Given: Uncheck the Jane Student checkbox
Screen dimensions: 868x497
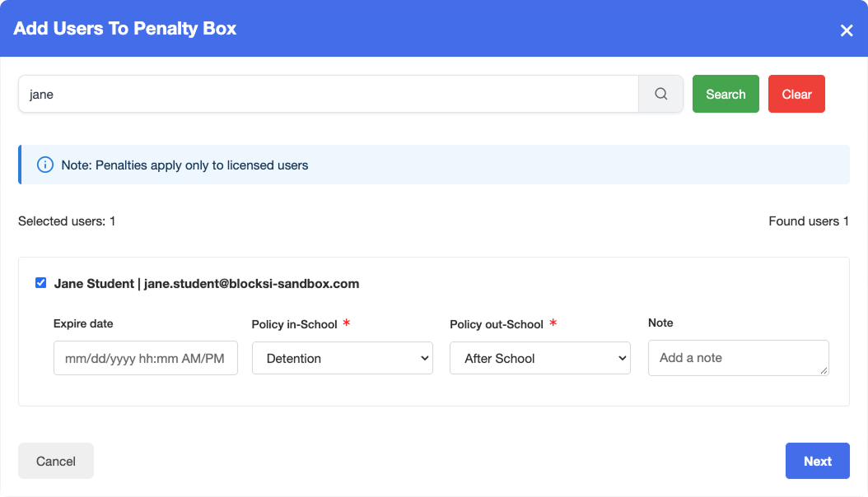Looking at the screenshot, I should 40,283.
